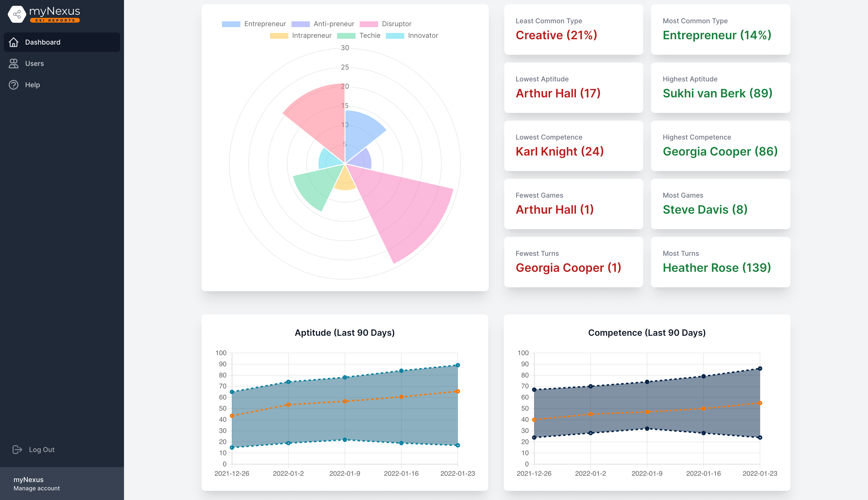
Task: Toggle Entrepreneur legend blue swatch
Action: pyautogui.click(x=231, y=24)
